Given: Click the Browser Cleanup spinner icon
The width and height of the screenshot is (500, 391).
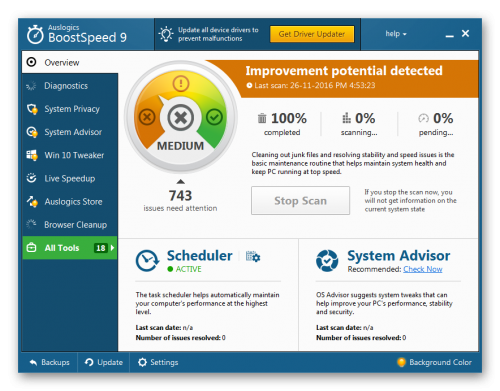Looking at the screenshot, I should [31, 224].
